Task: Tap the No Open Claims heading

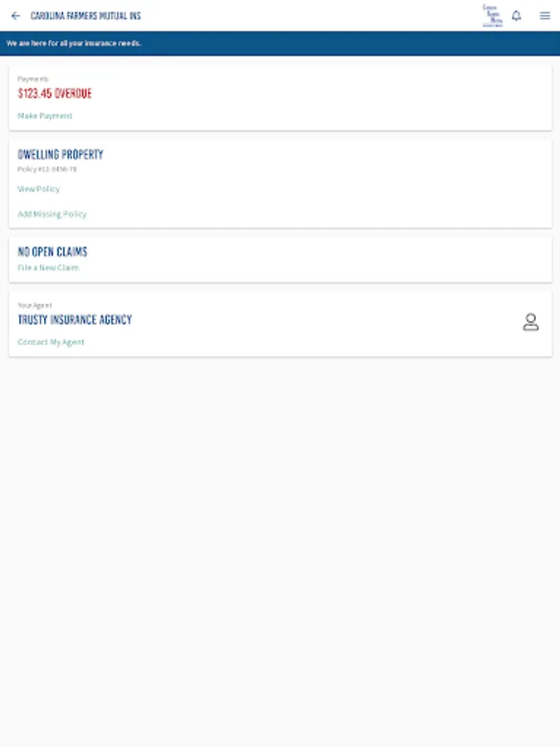Action: pyautogui.click(x=52, y=251)
